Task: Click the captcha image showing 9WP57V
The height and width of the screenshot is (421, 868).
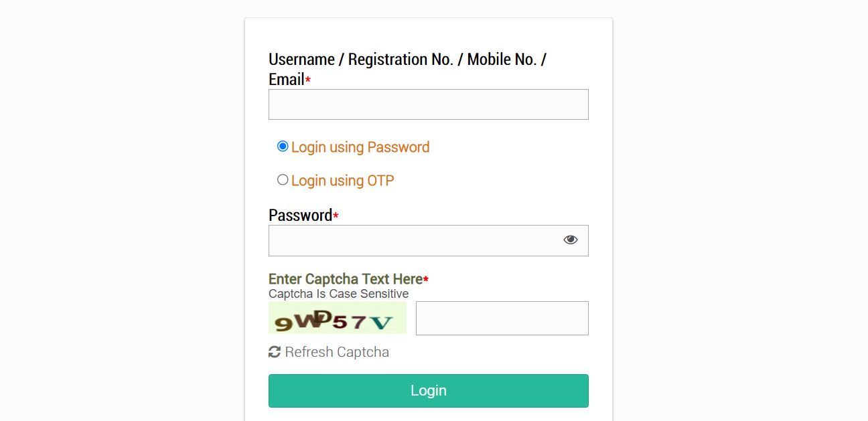Action: pos(338,318)
